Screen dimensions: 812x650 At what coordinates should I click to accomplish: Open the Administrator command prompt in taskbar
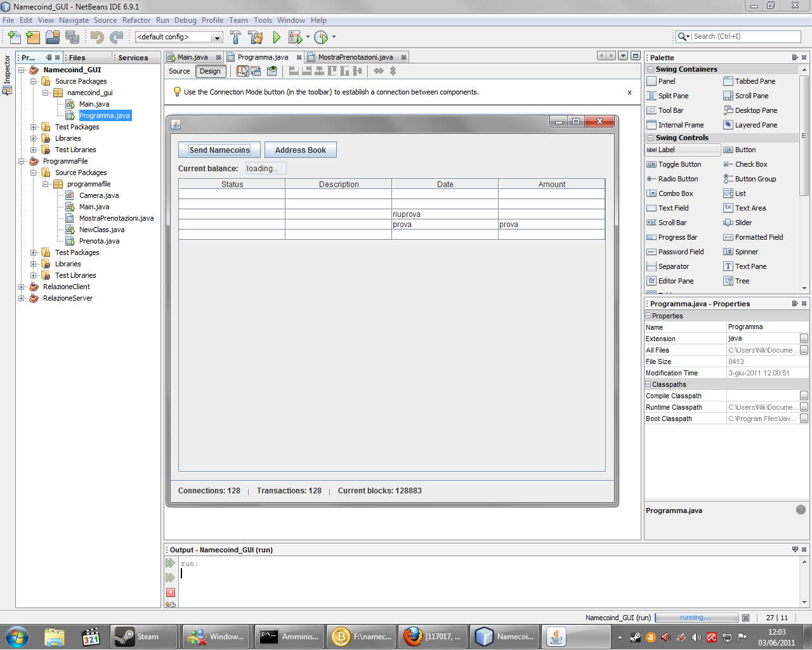tap(289, 637)
